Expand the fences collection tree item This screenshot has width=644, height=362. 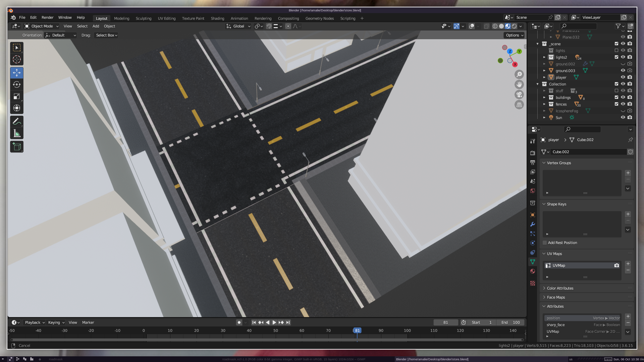point(544,104)
